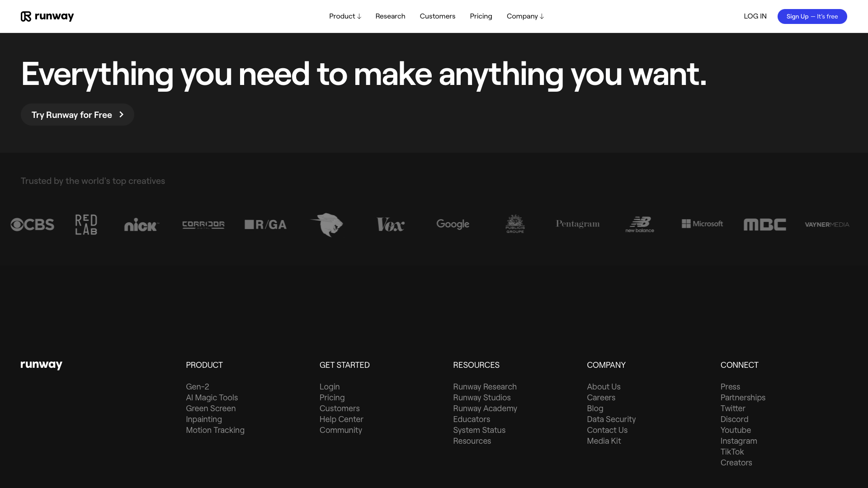
Task: Open Inpainting footer link
Action: (x=204, y=419)
